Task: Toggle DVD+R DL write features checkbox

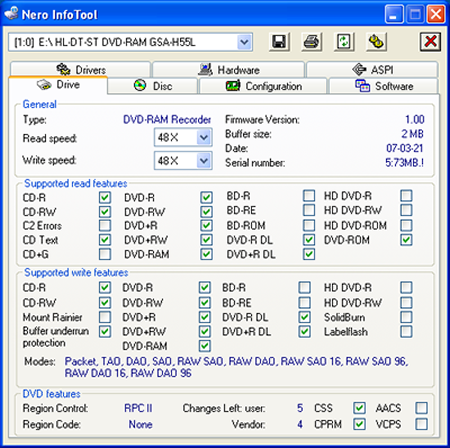Action: pyautogui.click(x=304, y=331)
